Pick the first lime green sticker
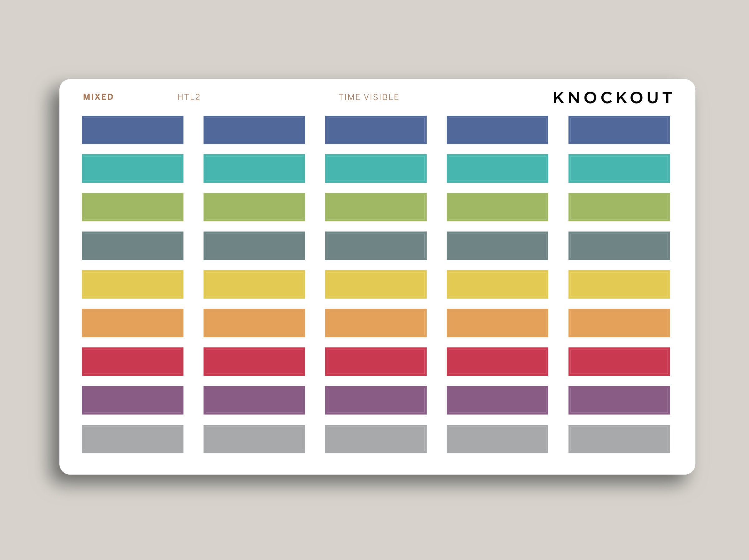This screenshot has height=560, width=749. pos(132,207)
